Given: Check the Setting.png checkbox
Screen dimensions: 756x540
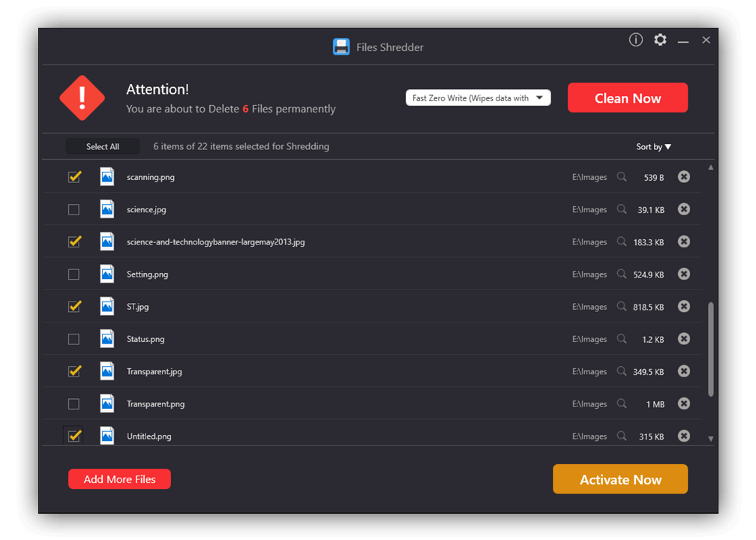Looking at the screenshot, I should (x=73, y=274).
